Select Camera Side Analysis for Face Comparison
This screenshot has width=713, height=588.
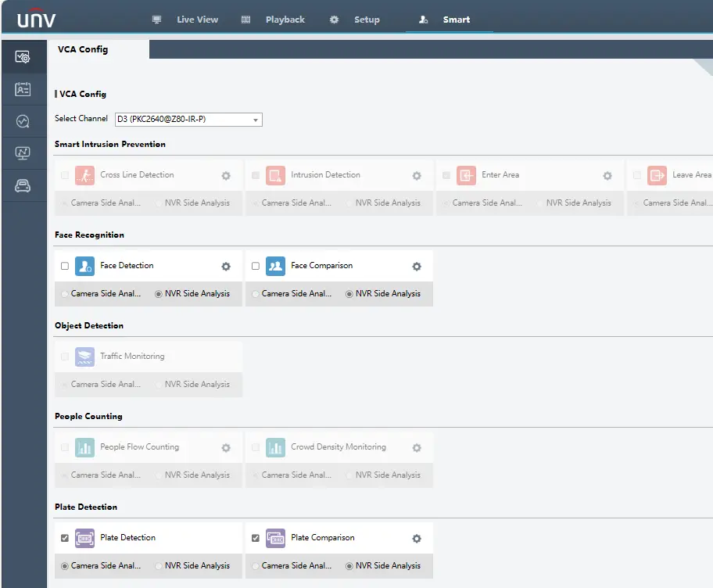256,294
